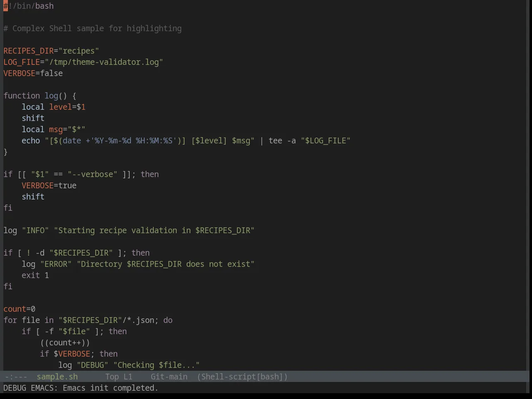The height and width of the screenshot is (399, 532).
Task: Click the 'for file in' loop line
Action: tap(88, 320)
